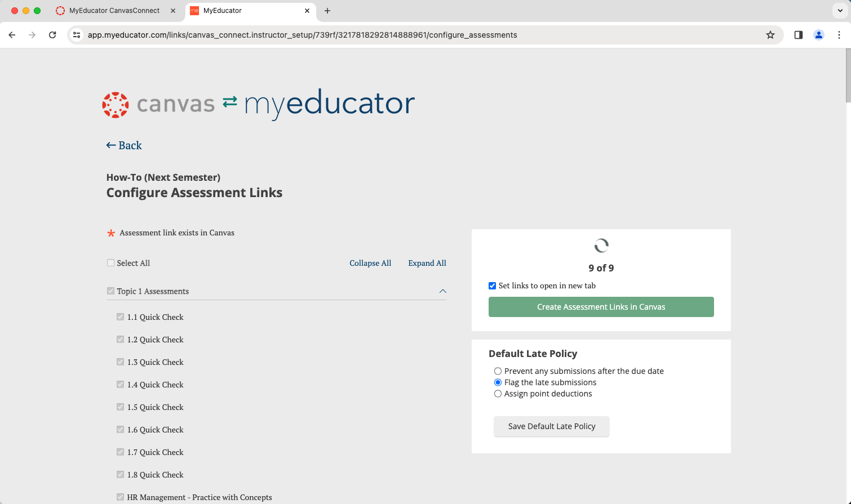
Task: Toggle 1.4 Quick Check checkbox
Action: point(120,385)
